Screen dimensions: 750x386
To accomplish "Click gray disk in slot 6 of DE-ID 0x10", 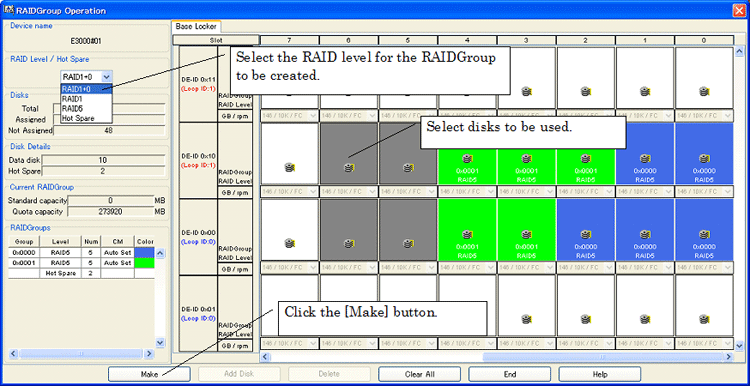I will tap(349, 154).
